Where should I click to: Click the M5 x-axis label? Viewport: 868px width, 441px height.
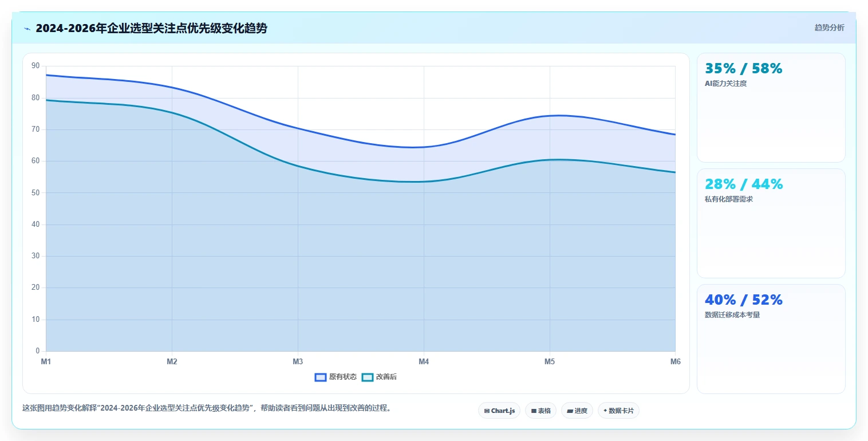[x=550, y=361]
